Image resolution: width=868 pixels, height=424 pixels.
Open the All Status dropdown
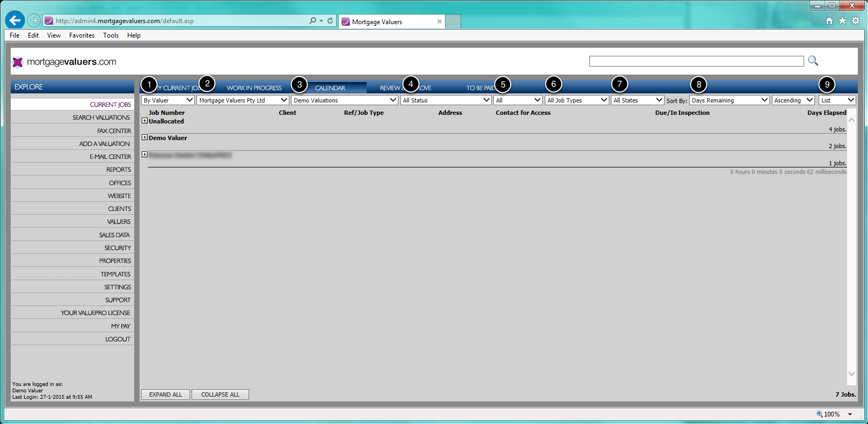pos(446,100)
